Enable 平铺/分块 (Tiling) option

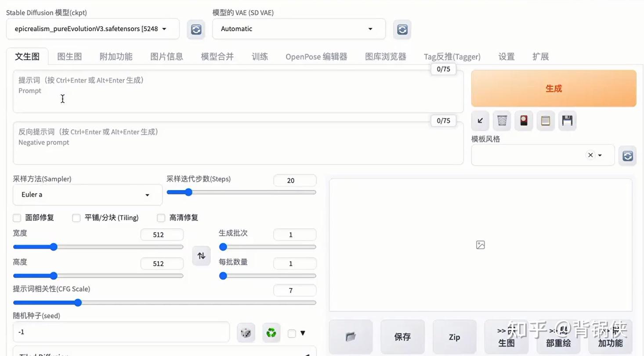point(76,218)
